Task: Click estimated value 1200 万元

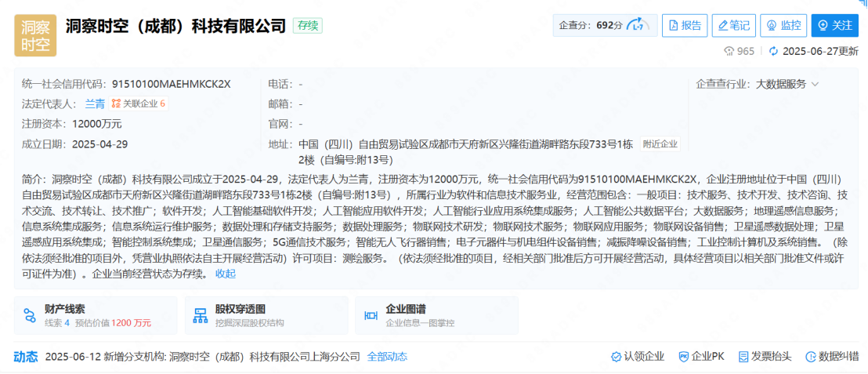Action: click(131, 322)
